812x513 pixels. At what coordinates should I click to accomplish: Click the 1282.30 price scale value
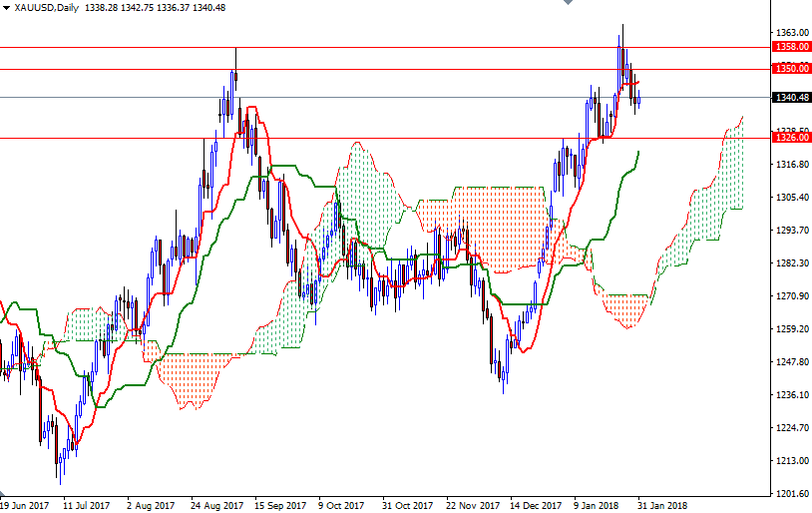point(790,263)
